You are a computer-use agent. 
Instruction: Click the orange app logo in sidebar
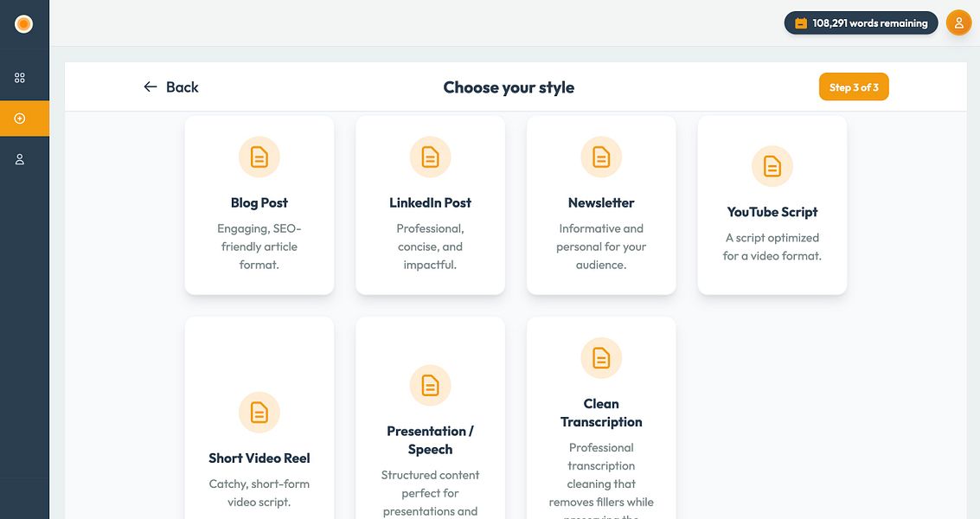23,23
